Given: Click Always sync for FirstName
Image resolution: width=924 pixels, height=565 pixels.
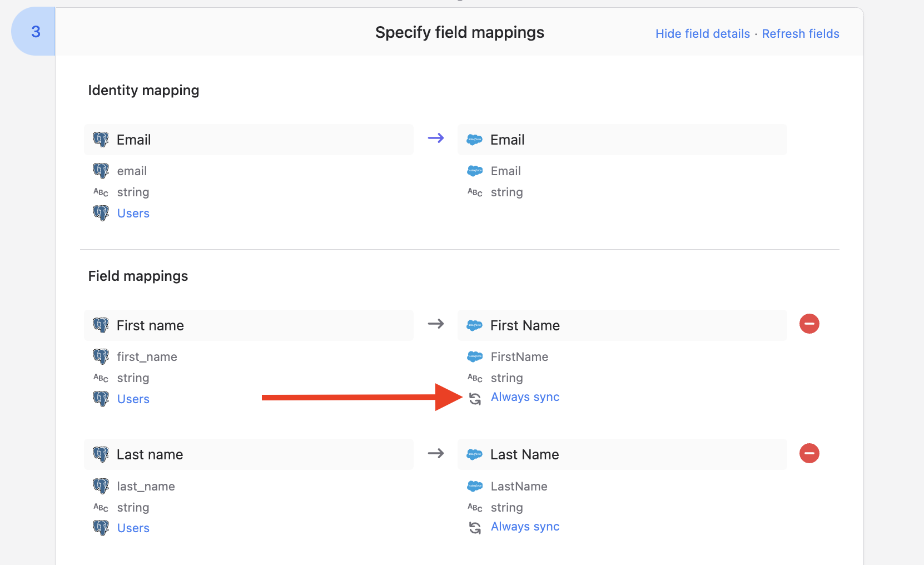Looking at the screenshot, I should click(525, 397).
